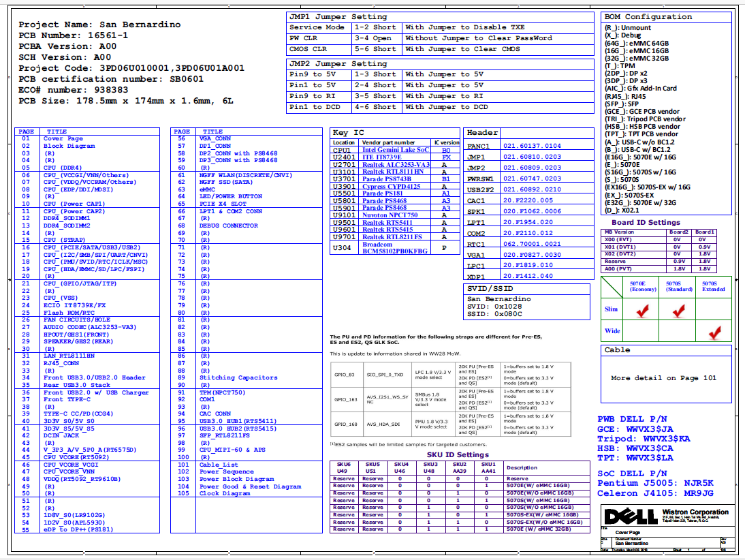Screen dimensions: 745x560
Task: Click the 'JMP1 Jumper Setting' heading
Action: pos(338,16)
